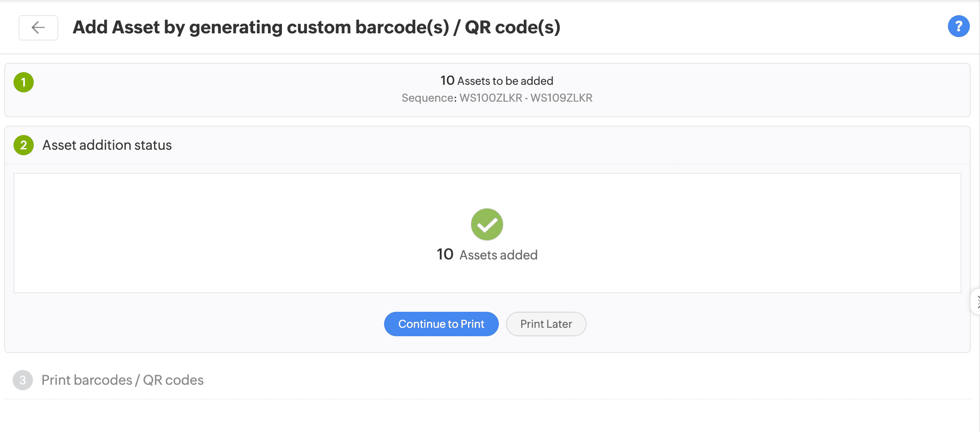This screenshot has width=980, height=432.
Task: Choose the Print Later button
Action: [546, 324]
